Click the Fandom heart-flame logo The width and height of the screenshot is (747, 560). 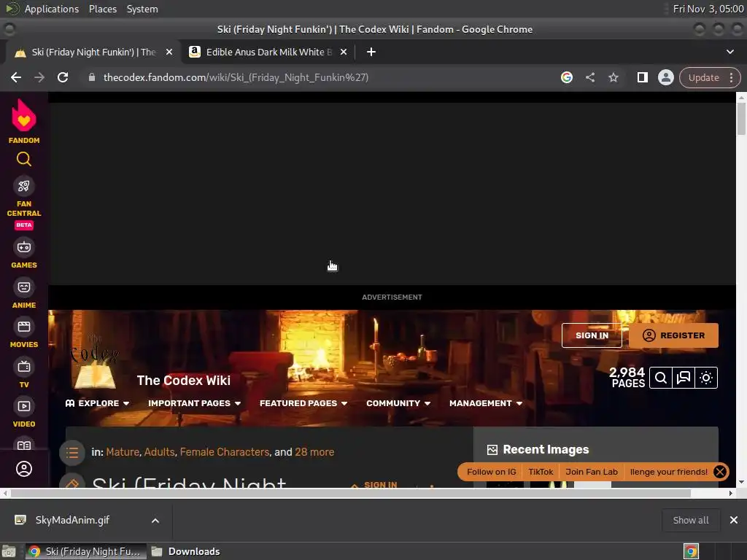tap(24, 115)
